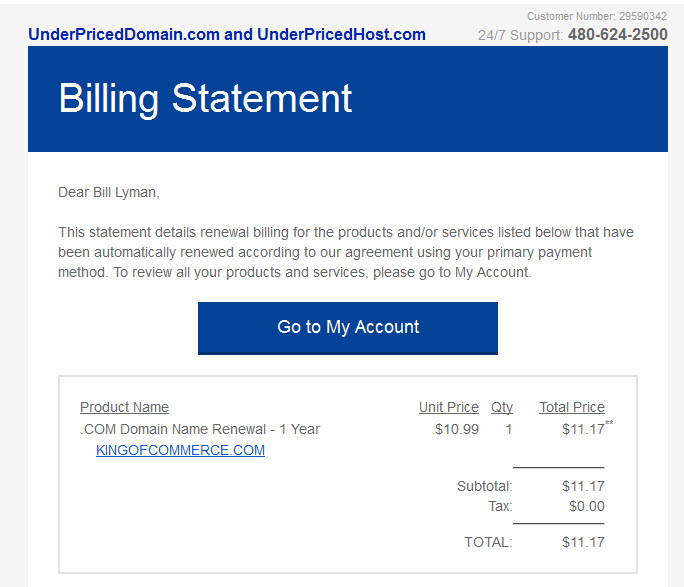Click the 24/7 Support label
Image resolution: width=684 pixels, height=587 pixels.
point(520,35)
